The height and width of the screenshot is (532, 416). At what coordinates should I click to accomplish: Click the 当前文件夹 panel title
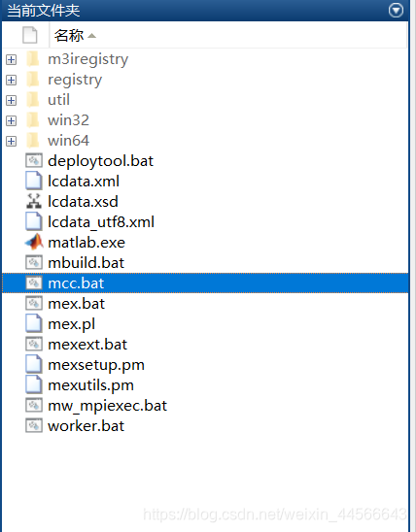pyautogui.click(x=44, y=10)
